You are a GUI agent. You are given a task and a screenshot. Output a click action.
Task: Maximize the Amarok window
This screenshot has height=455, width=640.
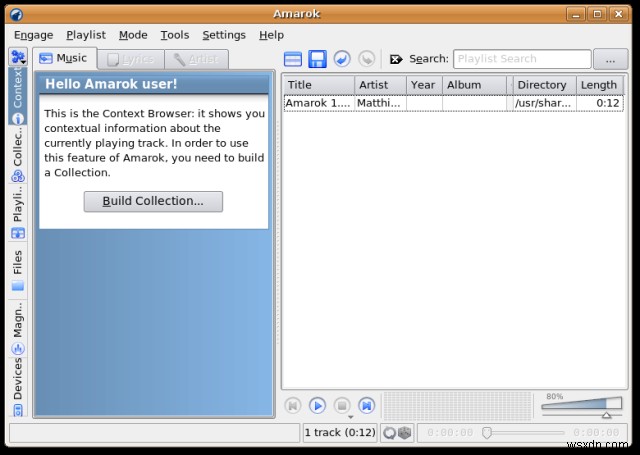pos(597,14)
